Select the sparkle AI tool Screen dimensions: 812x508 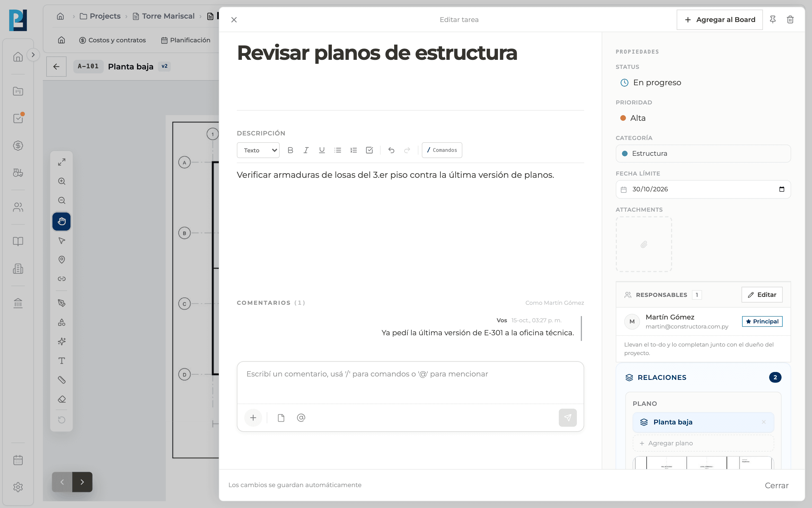click(61, 341)
